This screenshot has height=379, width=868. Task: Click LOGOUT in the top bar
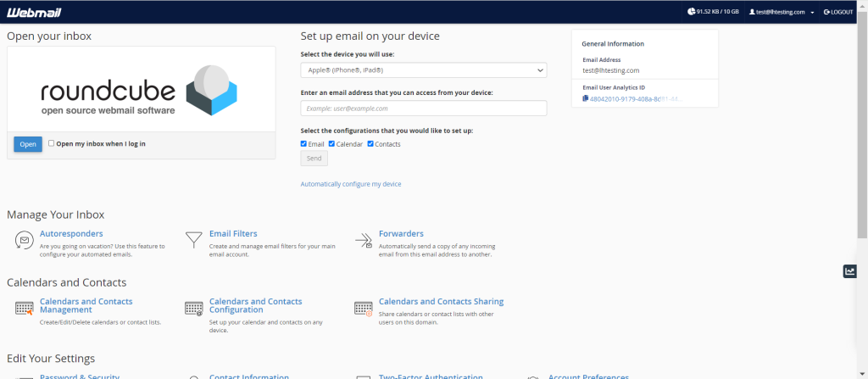pyautogui.click(x=838, y=13)
